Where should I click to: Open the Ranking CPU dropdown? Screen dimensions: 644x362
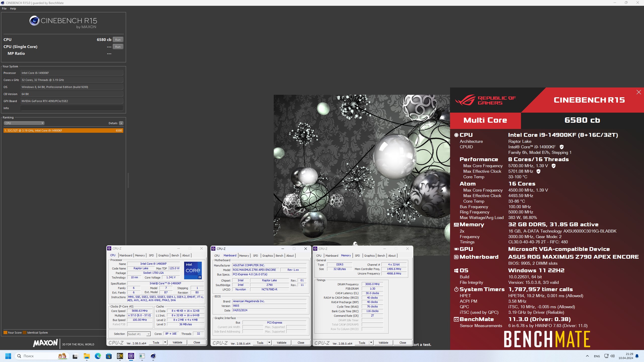point(24,123)
